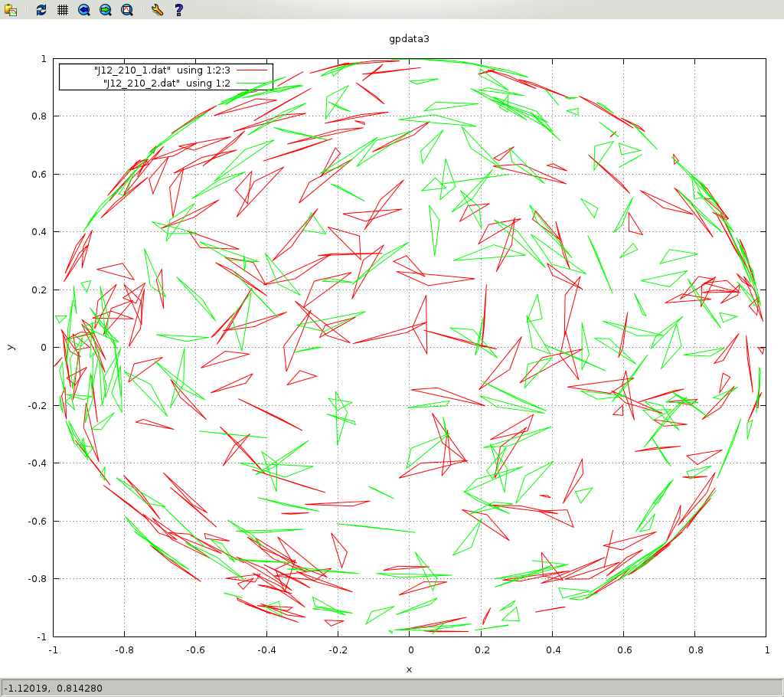Click the red line sample in legend
The height and width of the screenshot is (697, 784).
tap(251, 70)
